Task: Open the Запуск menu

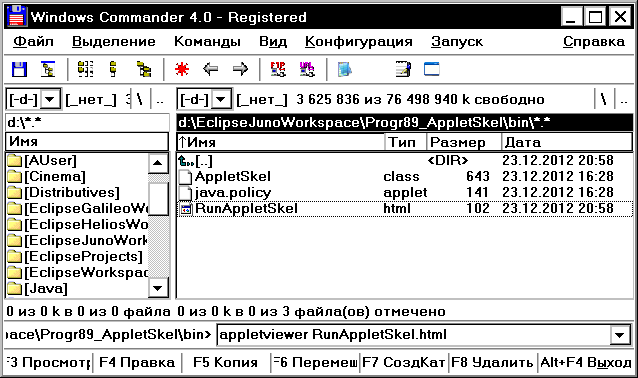Action: point(457,42)
